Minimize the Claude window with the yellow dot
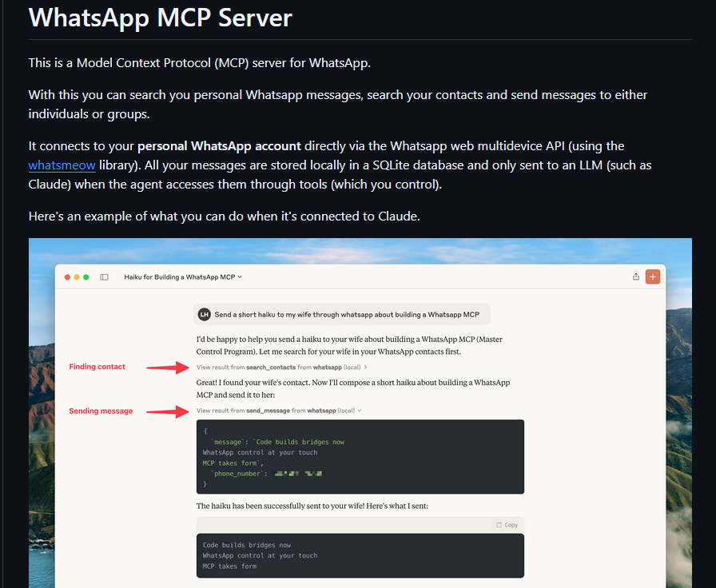The height and width of the screenshot is (588, 716). 77,277
